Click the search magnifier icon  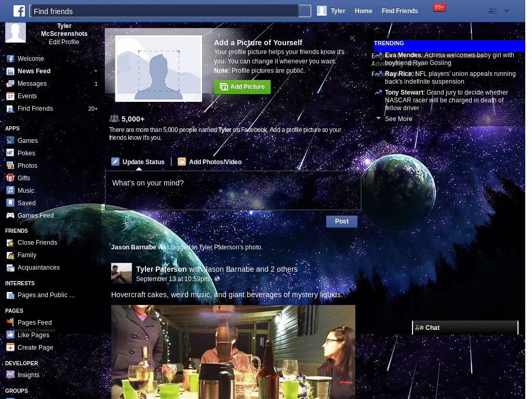tap(304, 11)
